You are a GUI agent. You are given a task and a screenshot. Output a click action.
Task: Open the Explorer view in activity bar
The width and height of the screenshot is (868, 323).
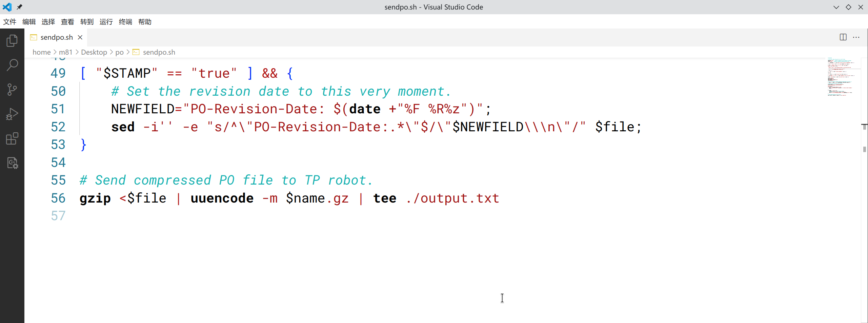pyautogui.click(x=12, y=41)
